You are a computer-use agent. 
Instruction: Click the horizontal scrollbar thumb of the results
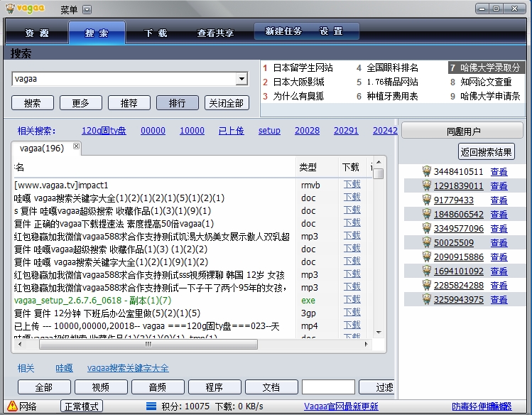[148, 344]
